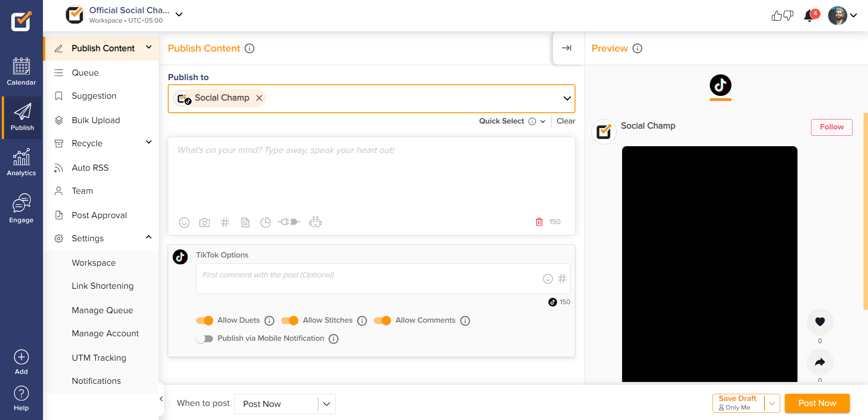The image size is (868, 420).
Task: Open the Calendar section
Action: coord(21,72)
